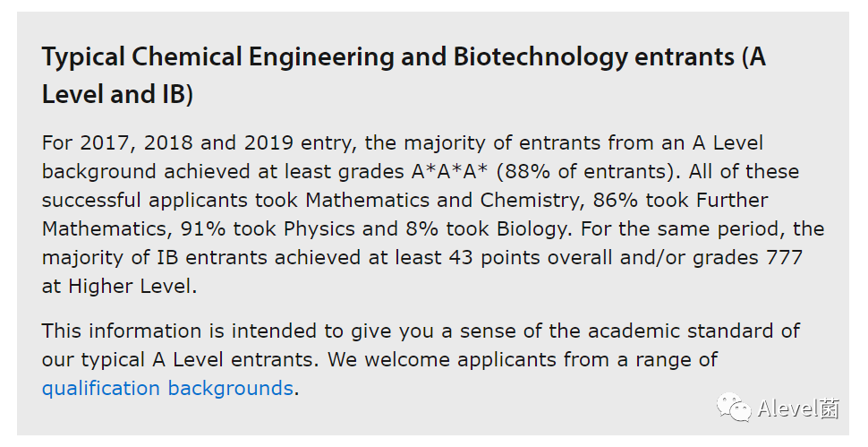Click the '86% took Further' text

pyautogui.click(x=680, y=200)
